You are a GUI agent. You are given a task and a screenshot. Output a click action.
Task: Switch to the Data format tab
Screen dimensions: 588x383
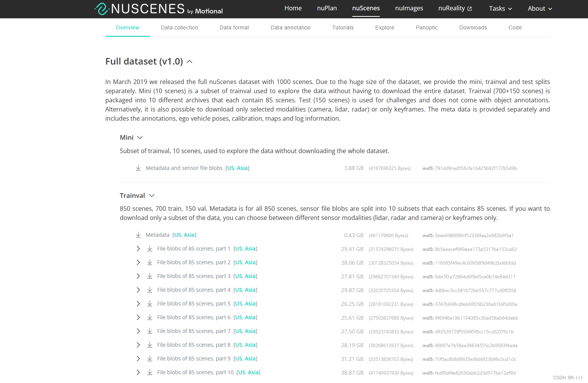234,27
